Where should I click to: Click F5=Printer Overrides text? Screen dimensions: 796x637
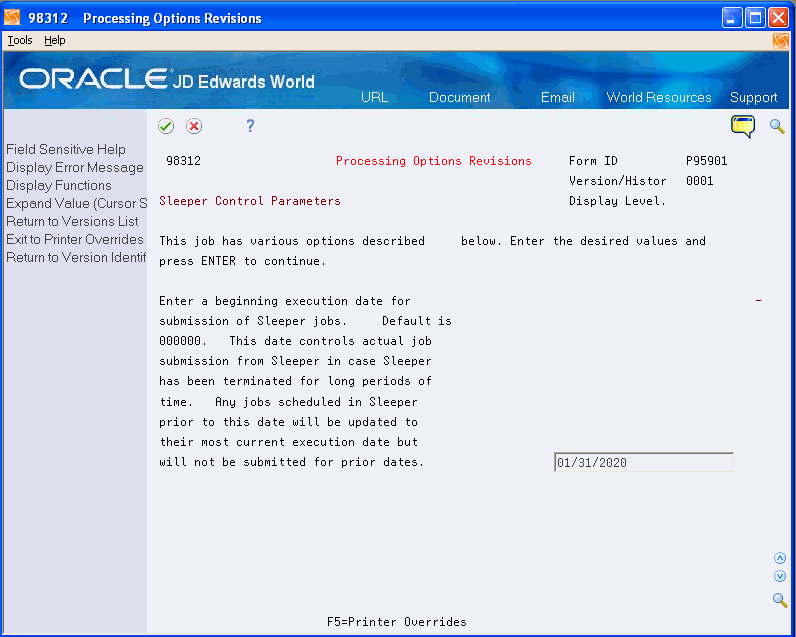396,622
